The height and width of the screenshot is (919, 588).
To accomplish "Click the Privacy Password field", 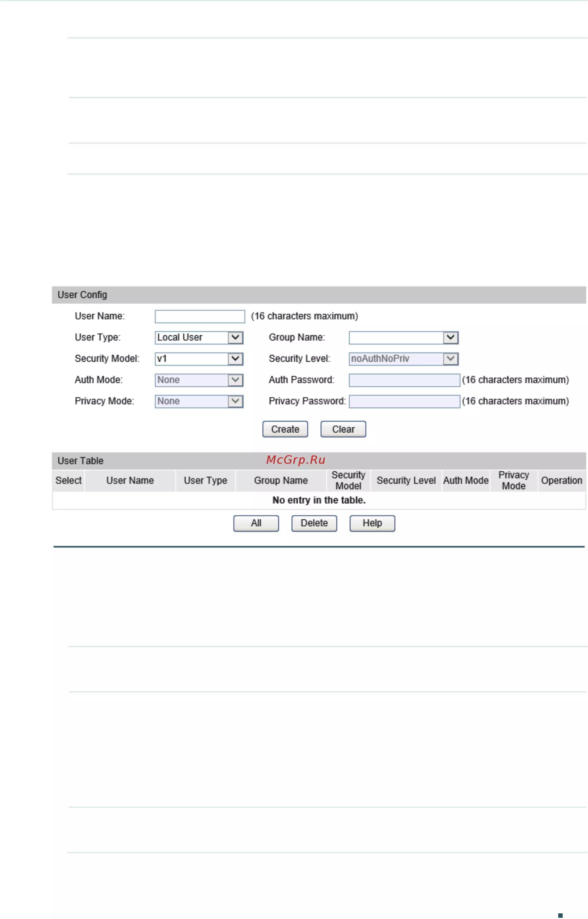I will 404,401.
